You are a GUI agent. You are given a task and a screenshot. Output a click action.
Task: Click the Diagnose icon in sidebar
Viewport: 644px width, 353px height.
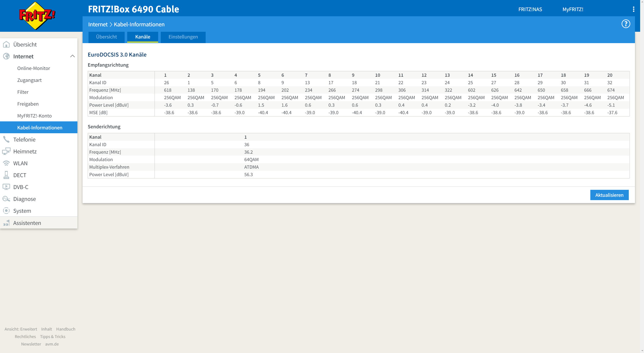pos(6,199)
